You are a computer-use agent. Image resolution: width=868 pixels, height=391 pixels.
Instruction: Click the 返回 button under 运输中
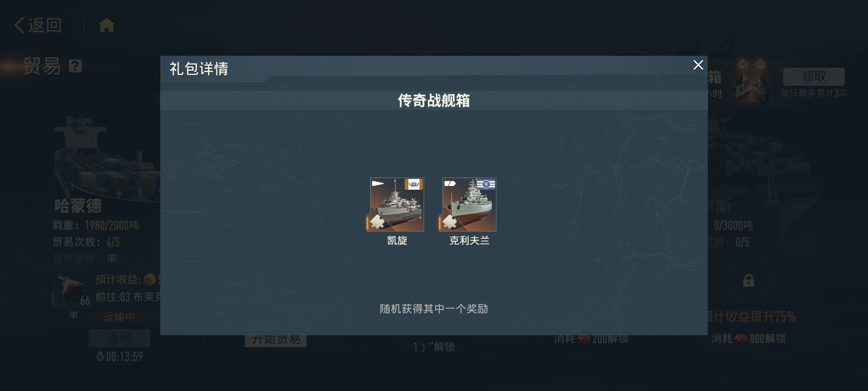[119, 338]
